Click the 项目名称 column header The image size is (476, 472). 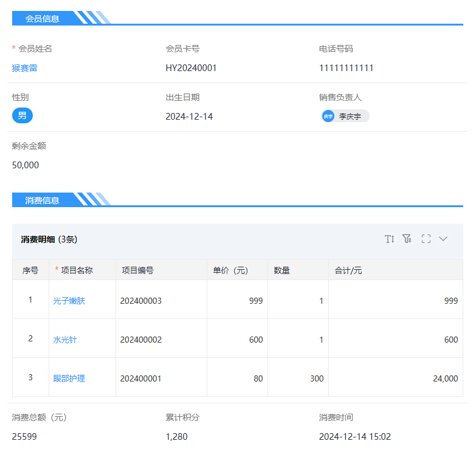77,270
